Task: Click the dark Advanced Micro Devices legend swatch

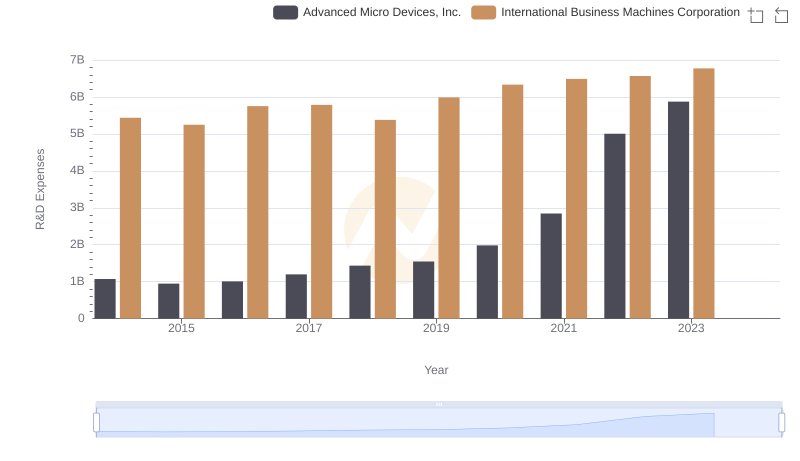Action: (x=286, y=12)
